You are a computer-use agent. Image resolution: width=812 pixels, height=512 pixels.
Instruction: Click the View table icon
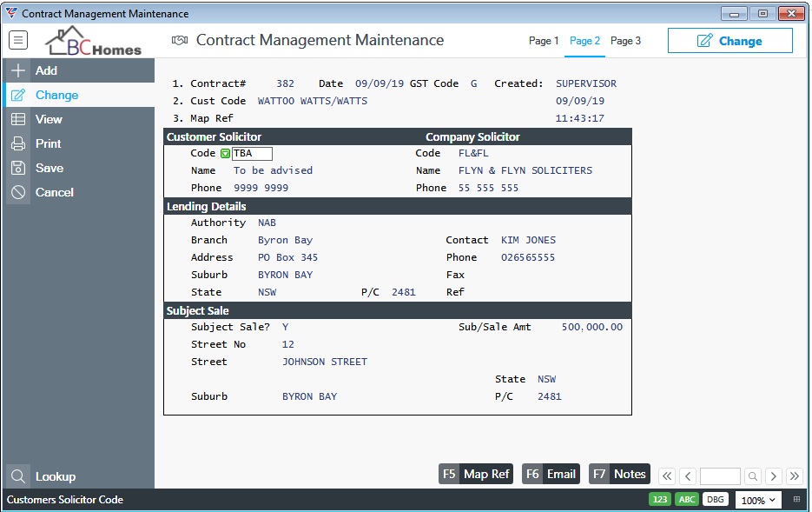pyautogui.click(x=18, y=119)
